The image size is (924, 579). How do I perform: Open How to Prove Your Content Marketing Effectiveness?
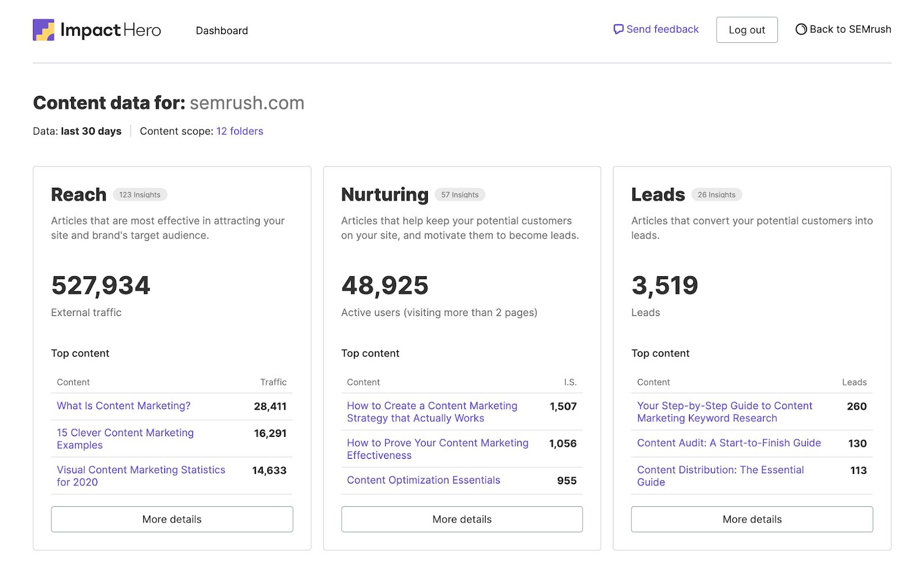click(x=438, y=449)
